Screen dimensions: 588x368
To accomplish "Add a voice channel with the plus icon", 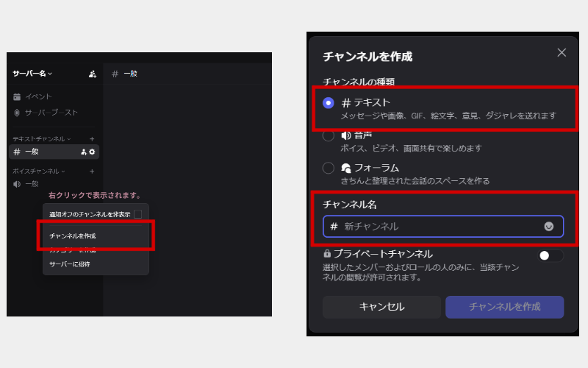I will click(x=92, y=171).
